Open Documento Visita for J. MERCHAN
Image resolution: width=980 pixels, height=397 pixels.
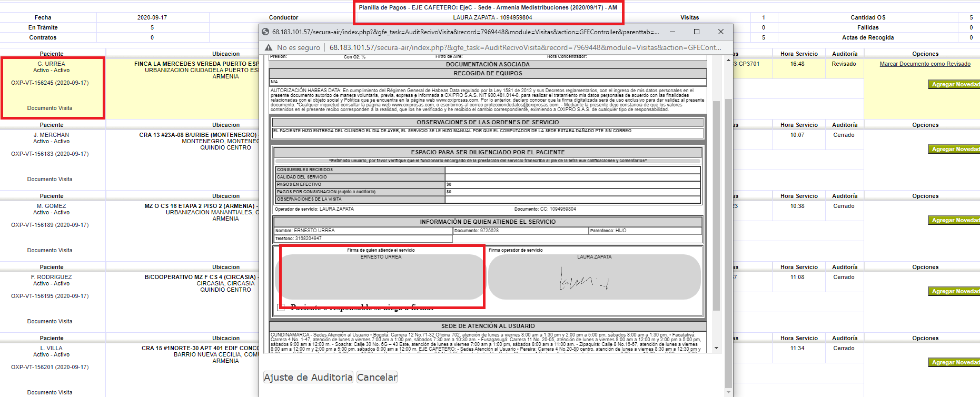50,179
